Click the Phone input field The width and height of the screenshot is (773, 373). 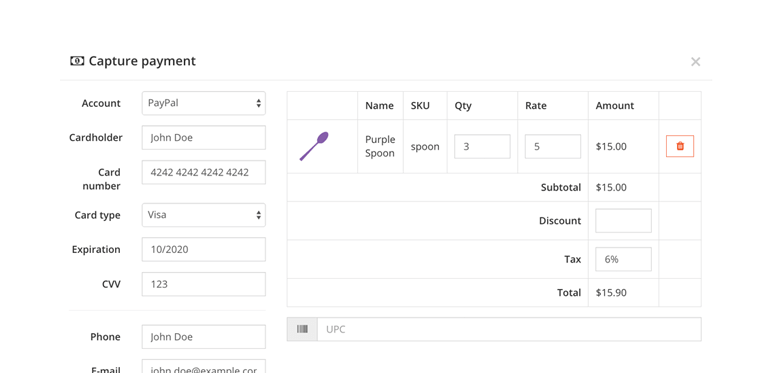point(204,337)
